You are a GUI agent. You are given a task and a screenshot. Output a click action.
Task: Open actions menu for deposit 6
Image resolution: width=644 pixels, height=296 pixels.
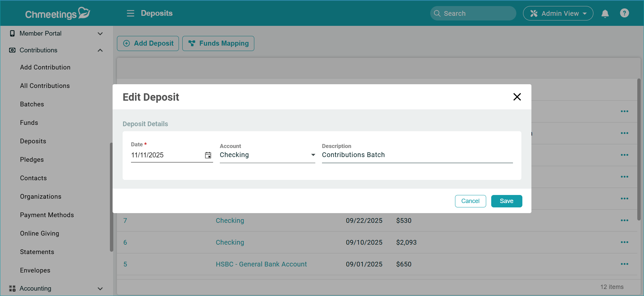624,242
